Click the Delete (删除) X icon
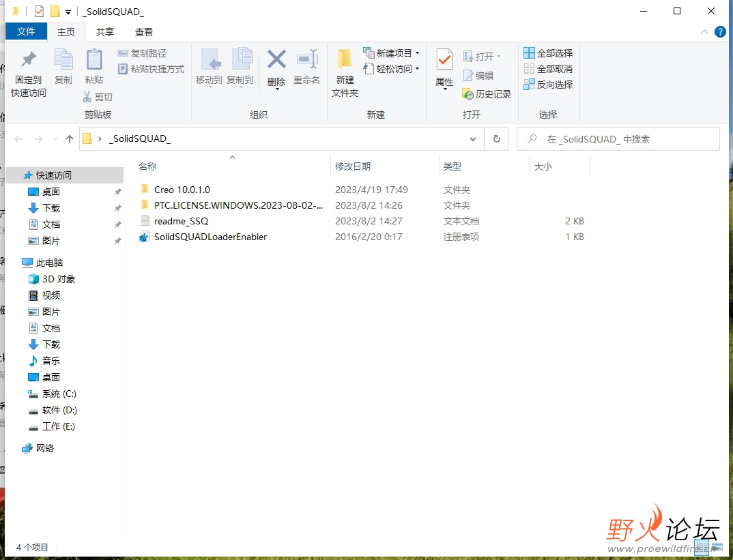The height and width of the screenshot is (560, 733). [276, 60]
